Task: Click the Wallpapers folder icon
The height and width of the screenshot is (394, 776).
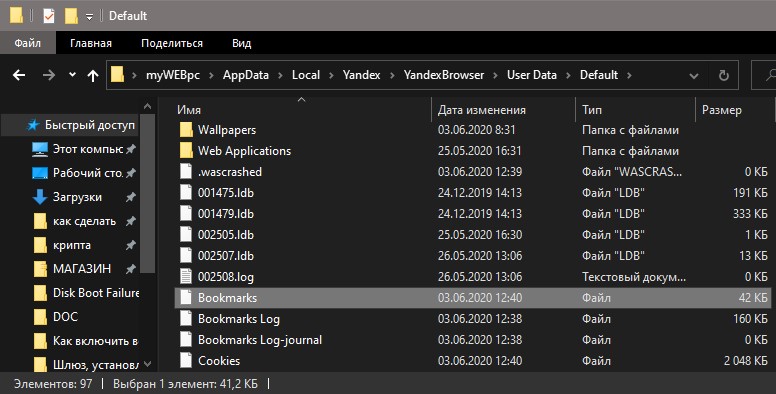Action: click(186, 130)
